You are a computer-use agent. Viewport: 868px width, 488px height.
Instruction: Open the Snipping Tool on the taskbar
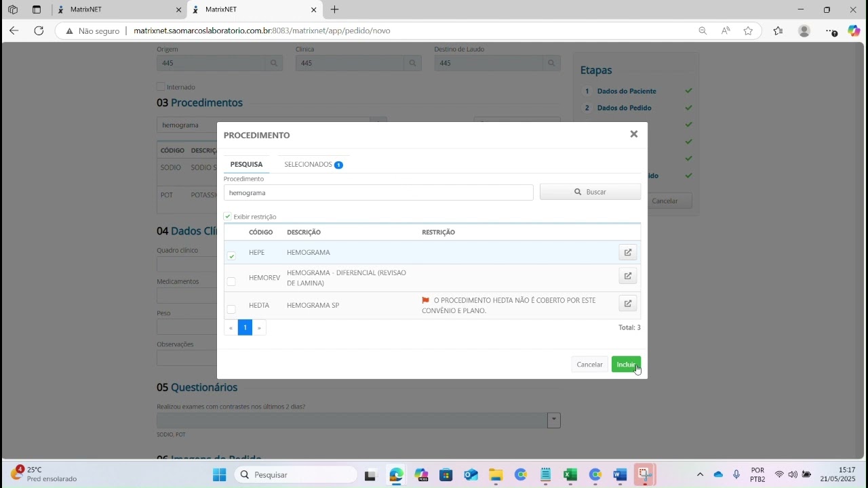click(645, 475)
